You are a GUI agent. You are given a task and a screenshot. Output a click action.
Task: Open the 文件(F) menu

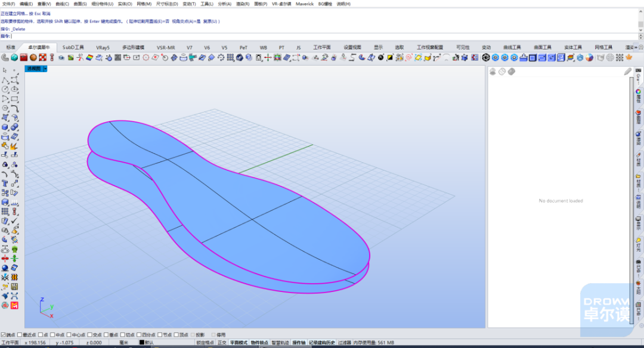(8, 4)
